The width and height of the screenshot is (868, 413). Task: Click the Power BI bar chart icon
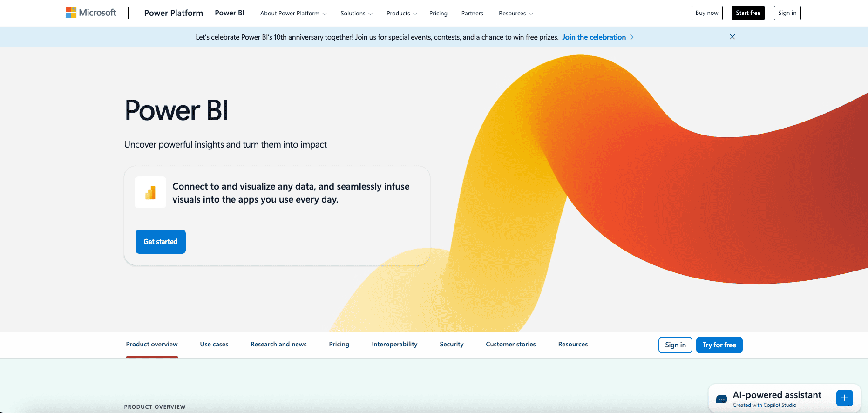click(x=150, y=192)
